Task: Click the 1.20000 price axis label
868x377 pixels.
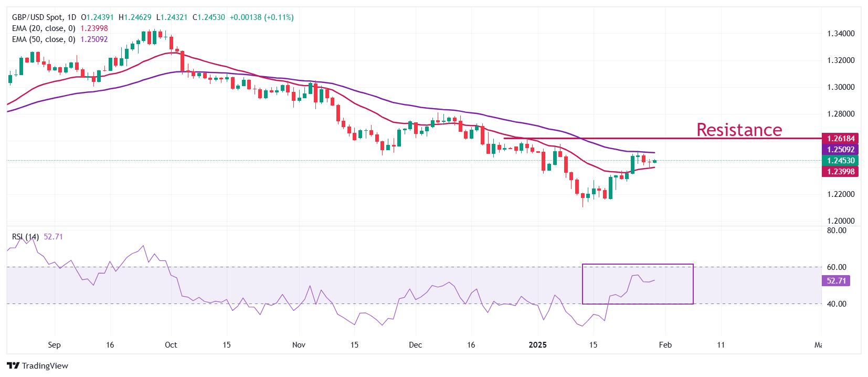Action: click(x=841, y=221)
